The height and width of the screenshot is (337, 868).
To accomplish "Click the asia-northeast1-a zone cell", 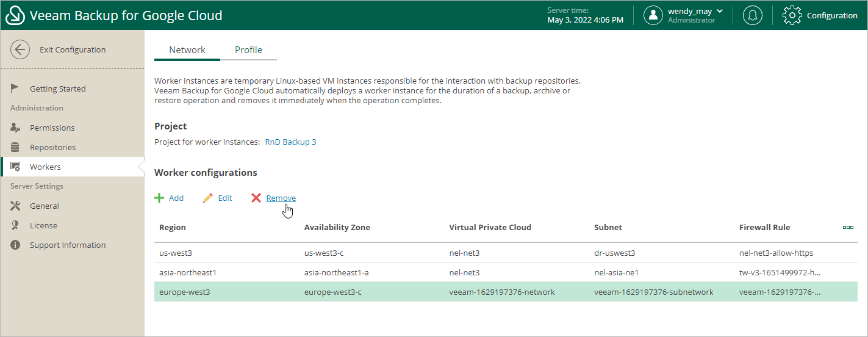I will (338, 272).
